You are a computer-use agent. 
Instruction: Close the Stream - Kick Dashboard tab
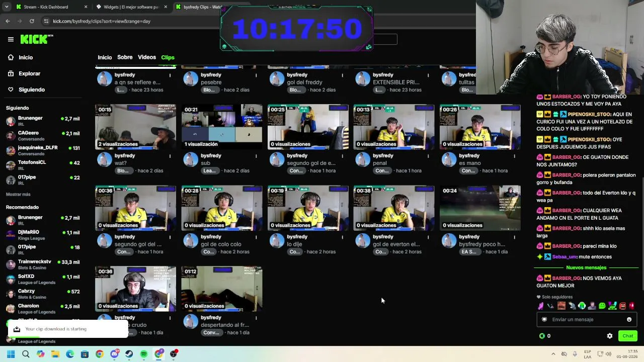click(86, 7)
